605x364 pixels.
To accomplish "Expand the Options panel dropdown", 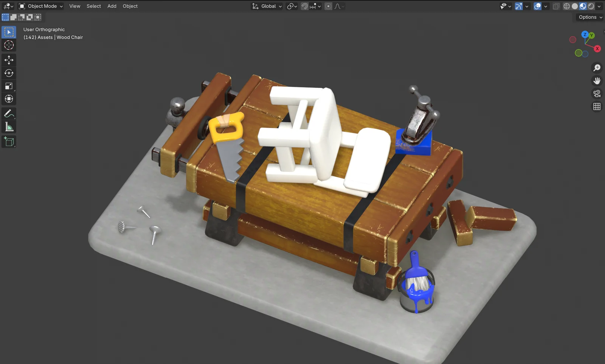I will coord(589,17).
